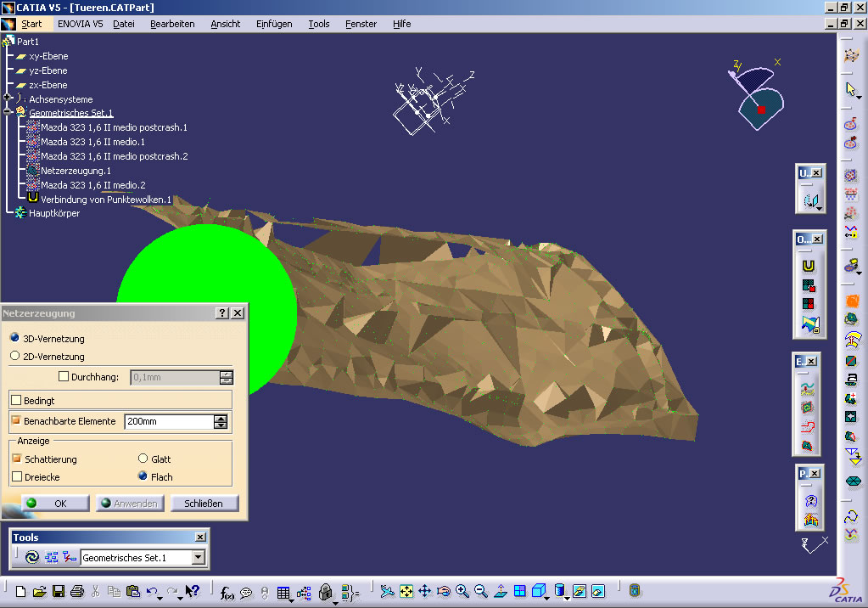868x608 pixels.
Task: Select the Rotate view tool
Action: pyautogui.click(x=444, y=591)
